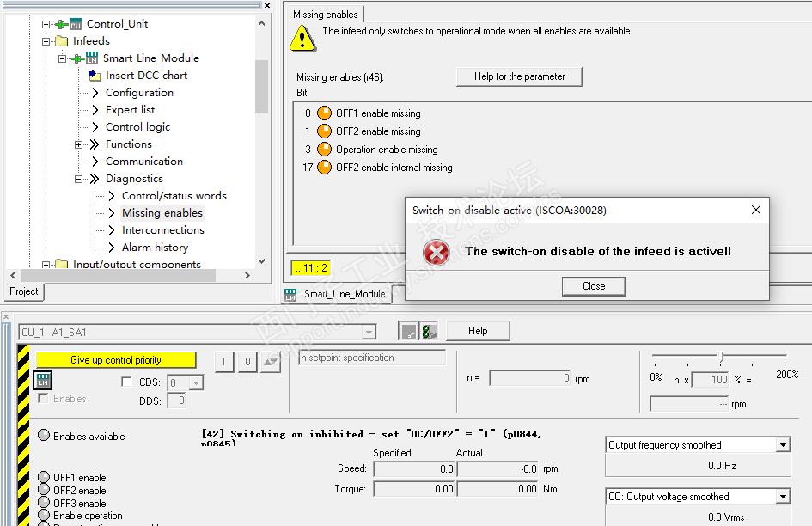Click the n setpoint specification field

coord(372,358)
